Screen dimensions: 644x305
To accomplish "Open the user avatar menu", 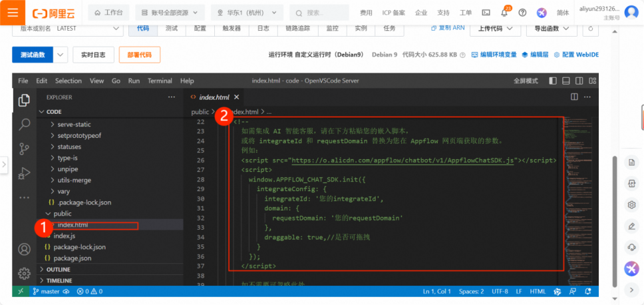I will click(631, 13).
